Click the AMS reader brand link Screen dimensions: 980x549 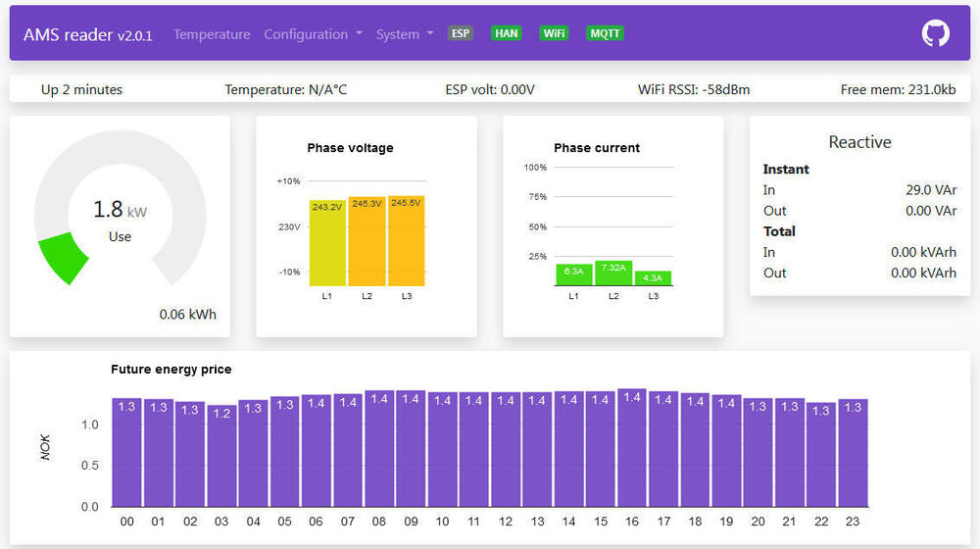[88, 34]
